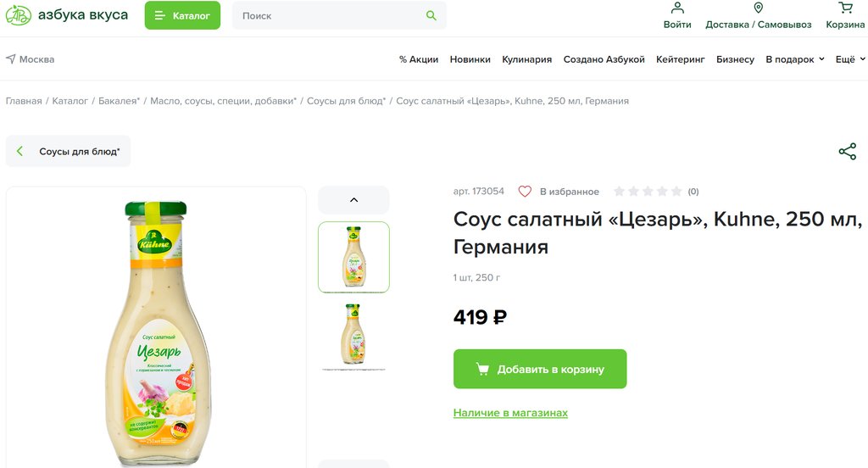Click the search magnifier icon
The height and width of the screenshot is (468, 868).
click(x=431, y=15)
